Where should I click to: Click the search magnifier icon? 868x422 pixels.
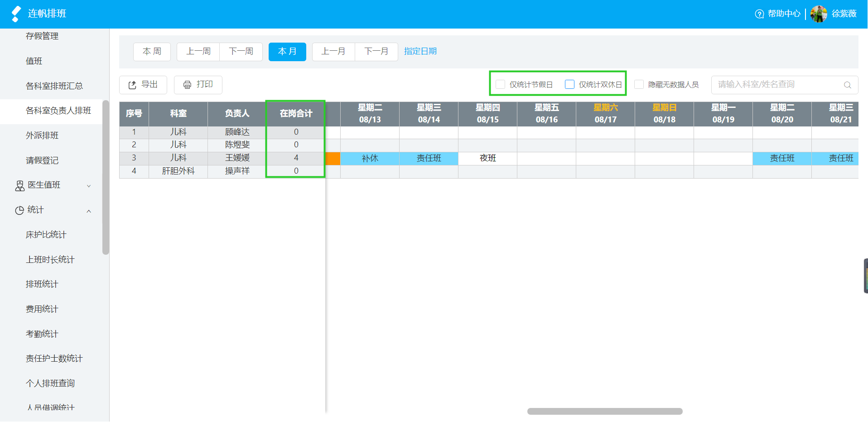[x=847, y=85]
